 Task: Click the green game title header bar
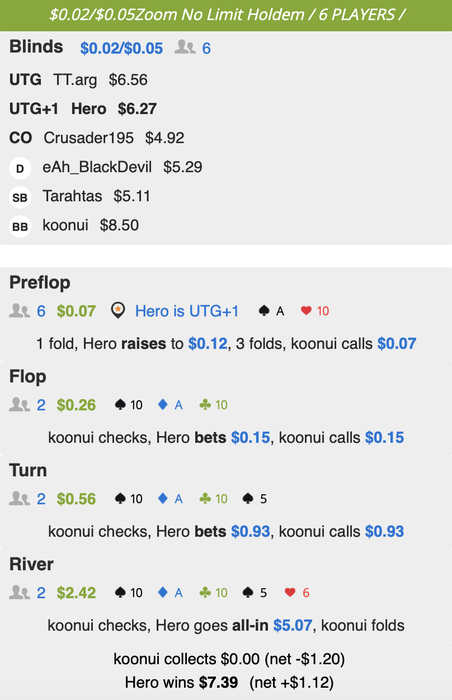pyautogui.click(x=226, y=15)
